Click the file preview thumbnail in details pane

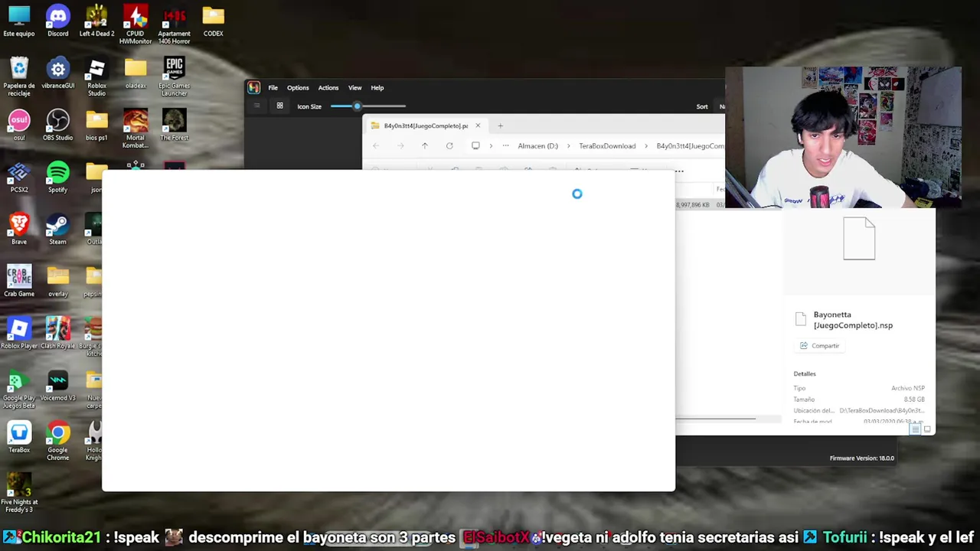[859, 239]
